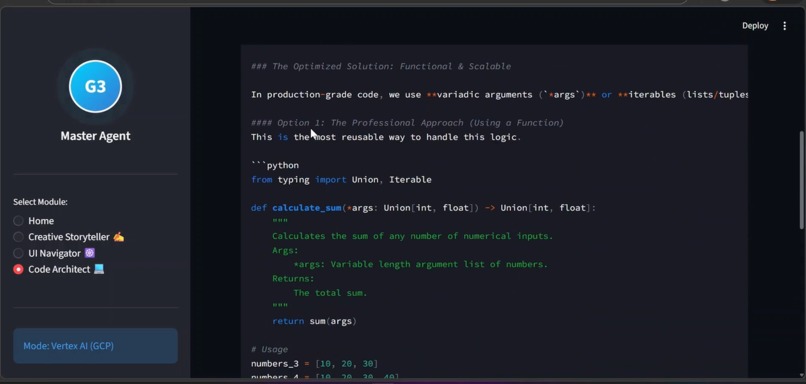Click the writing hand emoji icon
Screen dimensions: 806x384
(x=118, y=237)
